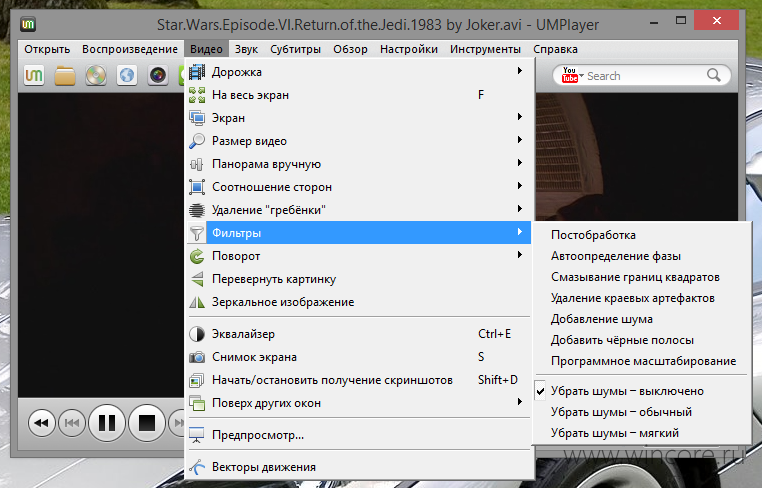Choose На весь экран menu entry
The height and width of the screenshot is (488, 762).
tap(360, 95)
